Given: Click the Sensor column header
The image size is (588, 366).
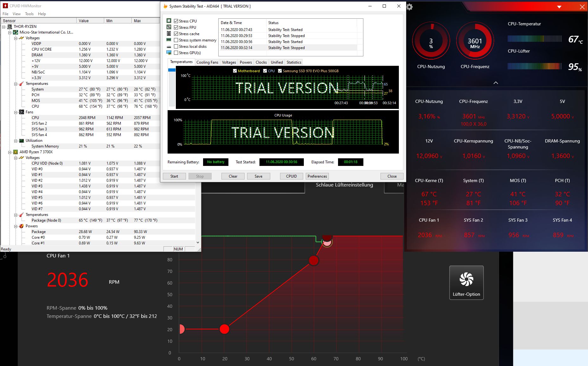Looking at the screenshot, I should pos(38,21).
